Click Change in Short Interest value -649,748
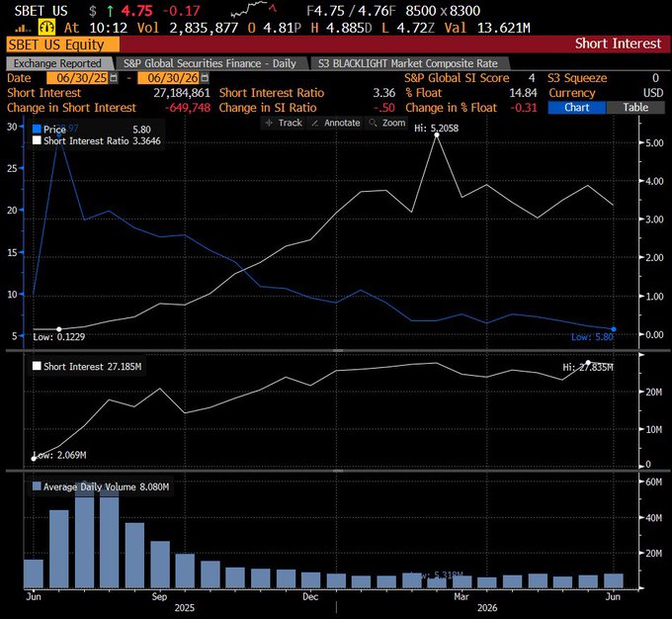Image resolution: width=672 pixels, height=619 pixels. click(188, 108)
